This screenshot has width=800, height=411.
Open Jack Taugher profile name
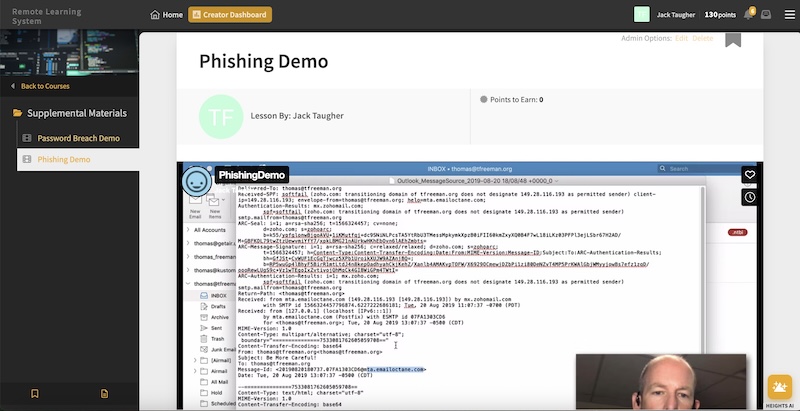pyautogui.click(x=676, y=15)
